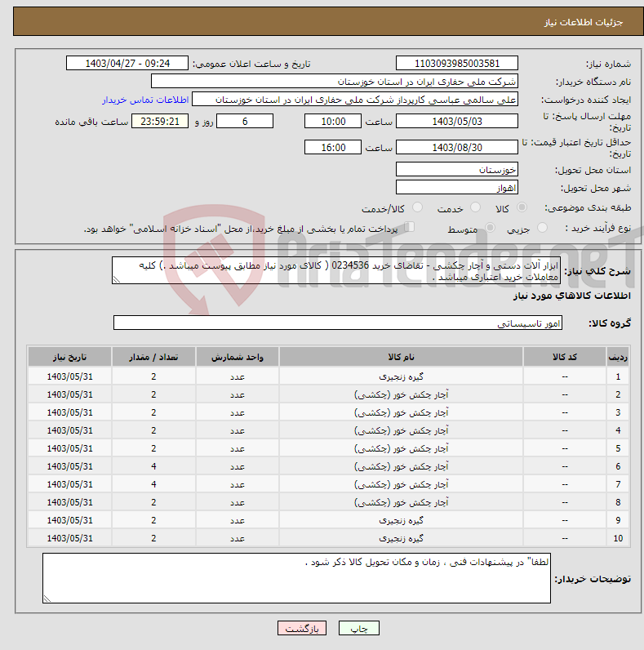Click آچار چکش خور in row 6
Viewport: 644px width, 650px height.
click(x=401, y=467)
